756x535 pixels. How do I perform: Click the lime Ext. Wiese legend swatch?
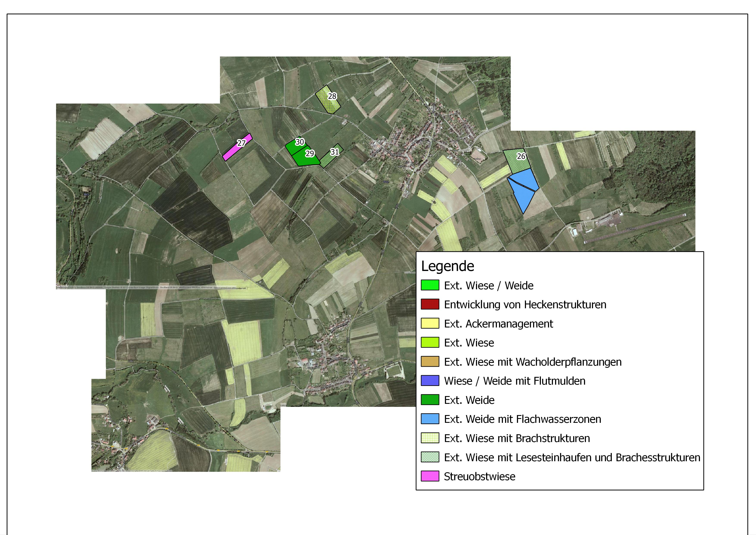[x=430, y=343]
